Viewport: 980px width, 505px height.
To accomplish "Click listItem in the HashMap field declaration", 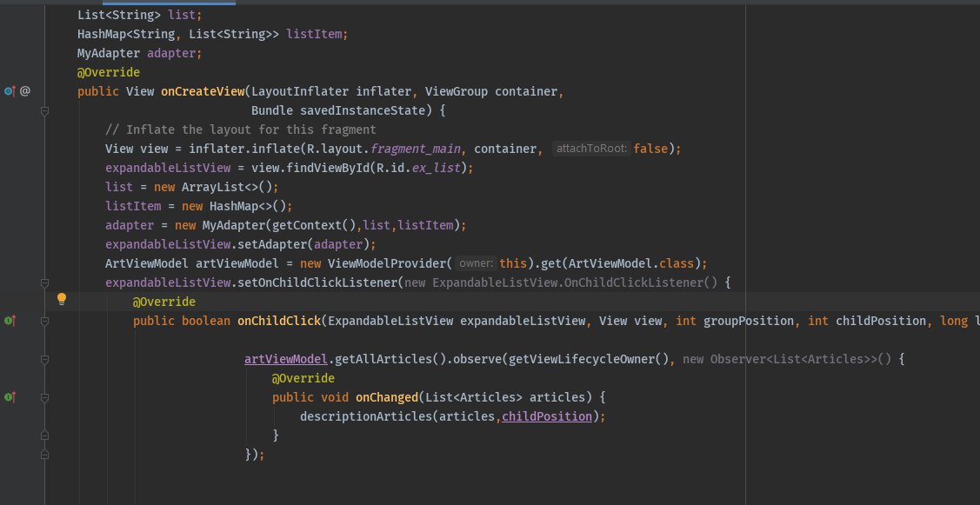I will coord(314,35).
